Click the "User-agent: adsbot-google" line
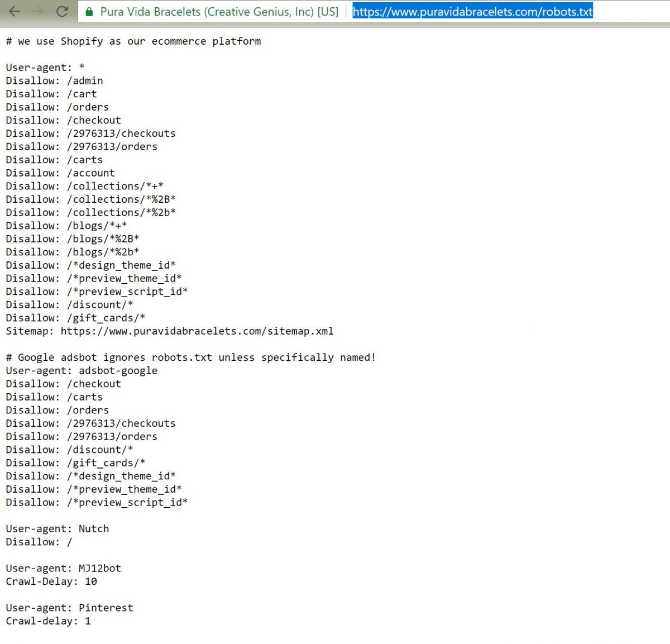Screen dimensions: 670x644 (x=82, y=371)
